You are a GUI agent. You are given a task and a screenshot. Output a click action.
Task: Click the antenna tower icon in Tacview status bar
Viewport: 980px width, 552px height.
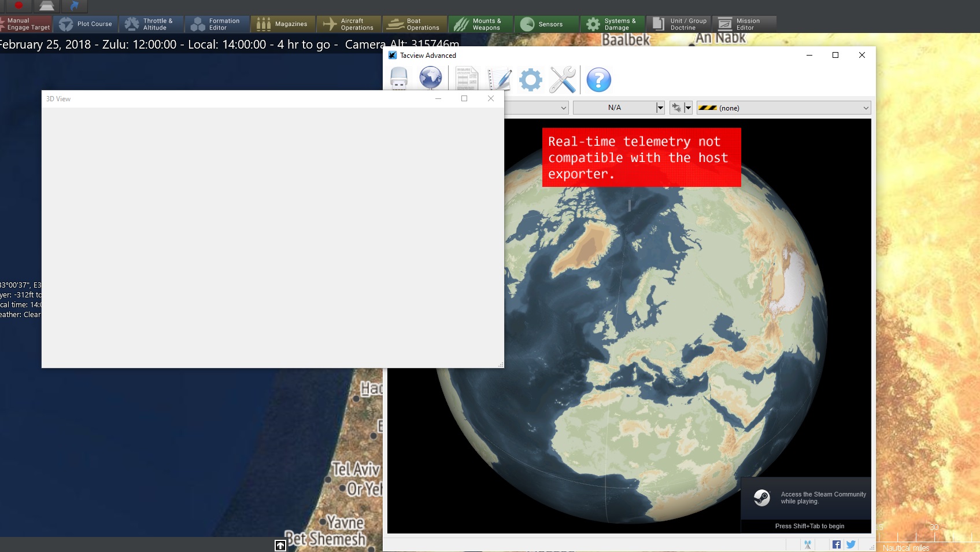[808, 544]
